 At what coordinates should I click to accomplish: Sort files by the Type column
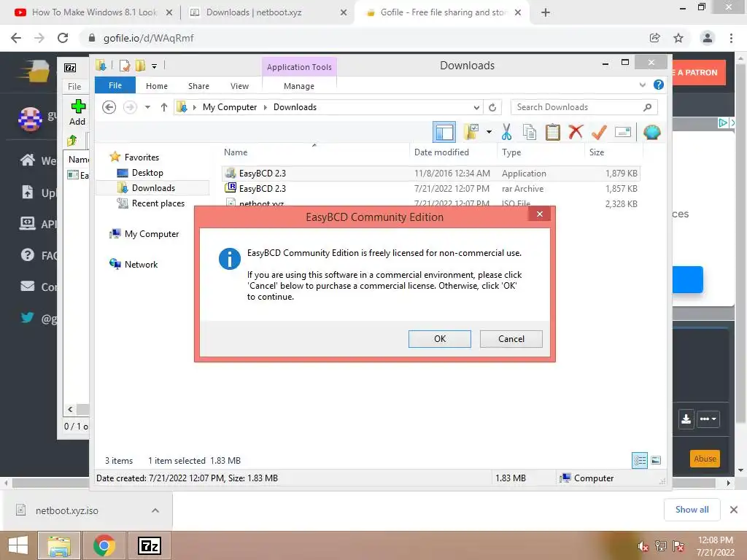(x=541, y=152)
